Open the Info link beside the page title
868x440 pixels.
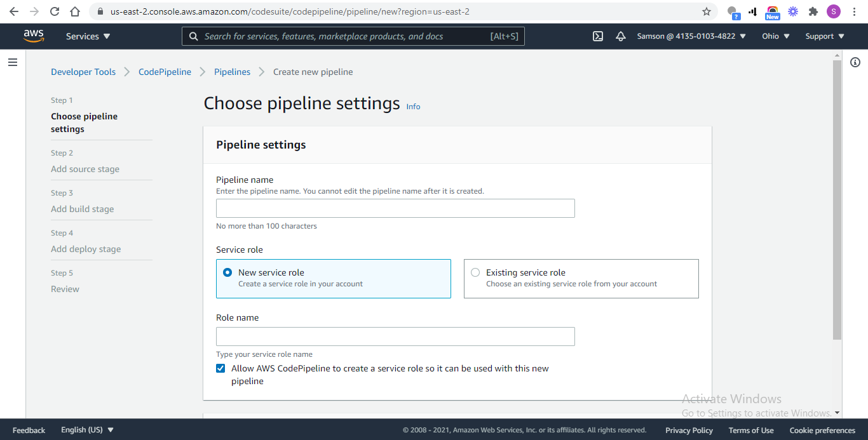(x=413, y=106)
